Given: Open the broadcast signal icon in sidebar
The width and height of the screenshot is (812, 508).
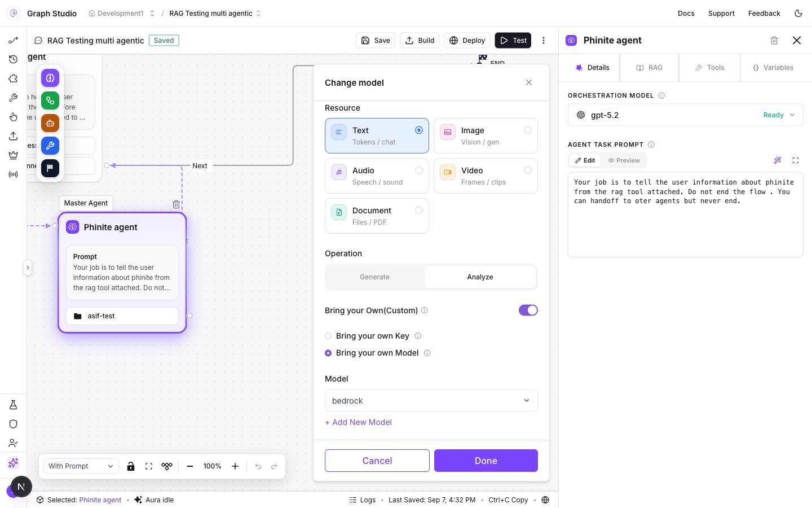Looking at the screenshot, I should click(x=14, y=174).
